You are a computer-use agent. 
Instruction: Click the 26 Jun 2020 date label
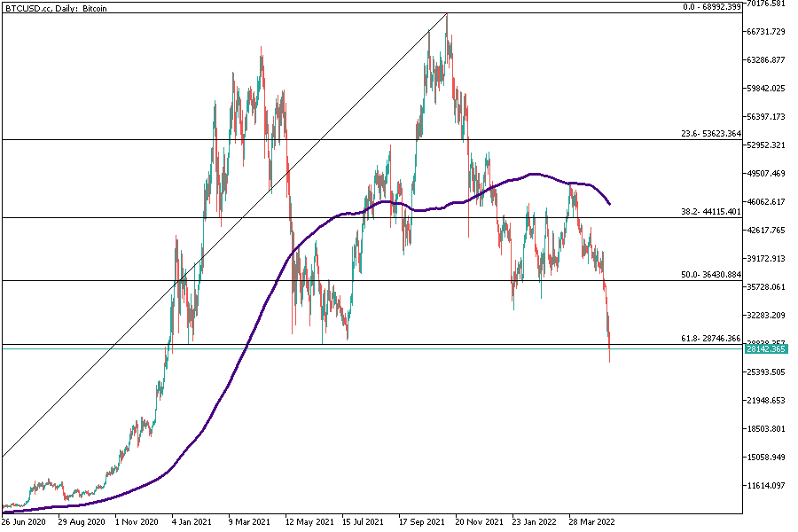click(24, 522)
